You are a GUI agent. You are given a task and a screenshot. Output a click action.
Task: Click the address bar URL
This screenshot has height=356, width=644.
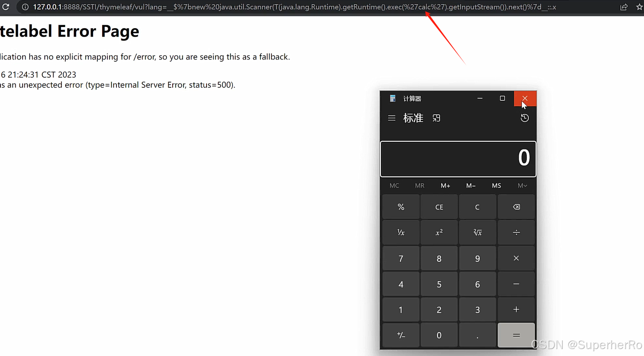[x=294, y=7]
